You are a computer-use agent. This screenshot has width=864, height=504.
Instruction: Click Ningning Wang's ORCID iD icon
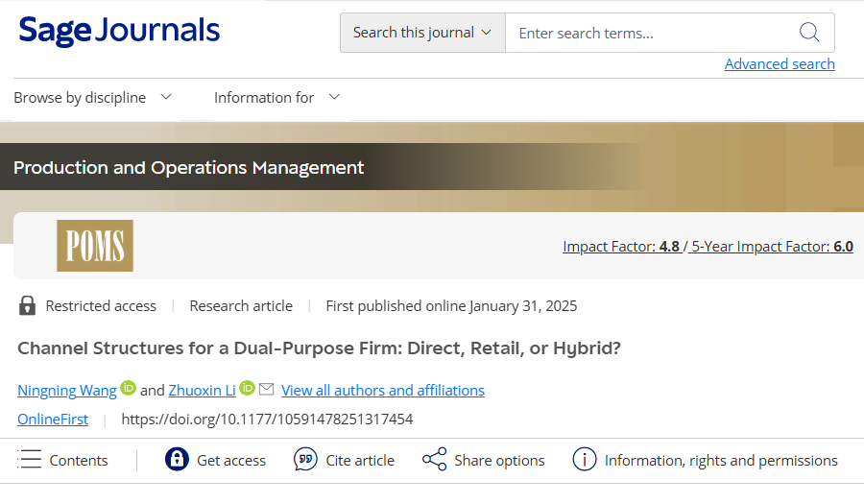tap(129, 389)
